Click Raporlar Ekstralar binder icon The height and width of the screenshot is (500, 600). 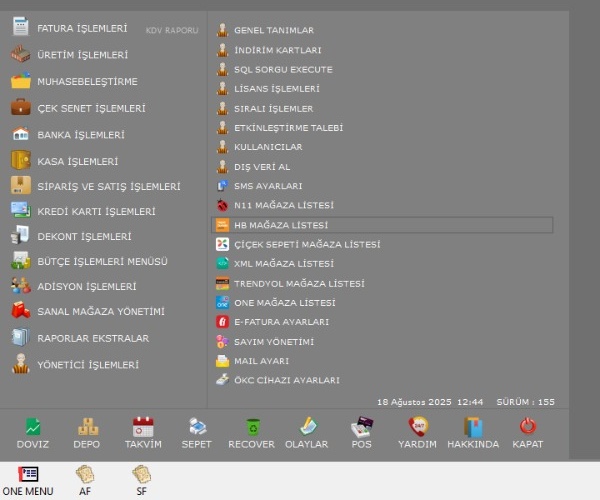[x=21, y=337]
